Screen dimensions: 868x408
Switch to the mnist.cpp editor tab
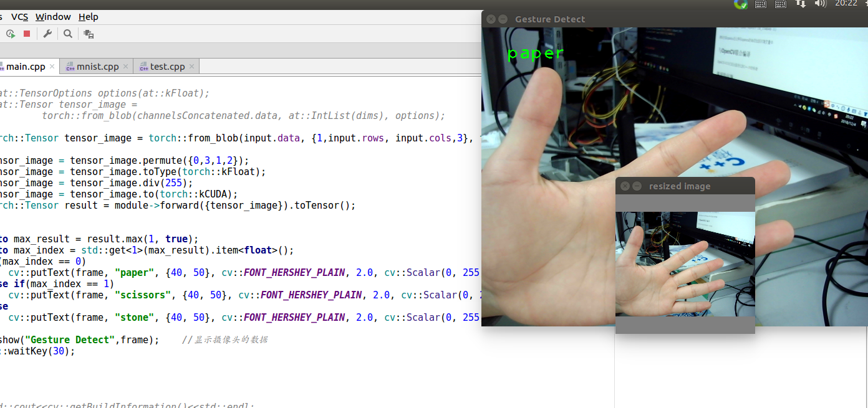pyautogui.click(x=97, y=67)
